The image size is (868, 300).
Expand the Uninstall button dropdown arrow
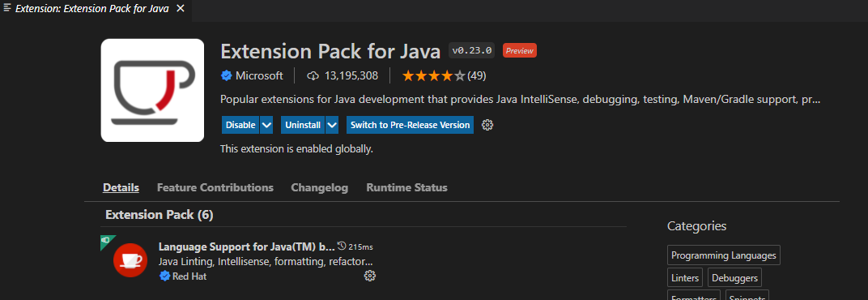point(332,125)
